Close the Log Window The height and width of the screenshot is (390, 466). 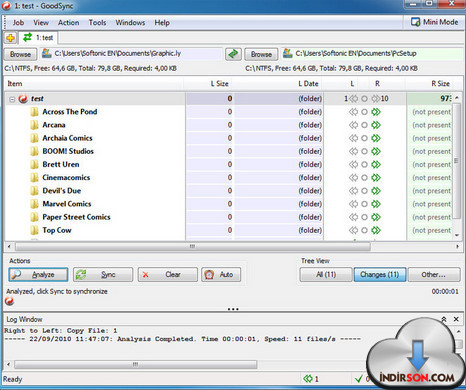tap(456, 319)
